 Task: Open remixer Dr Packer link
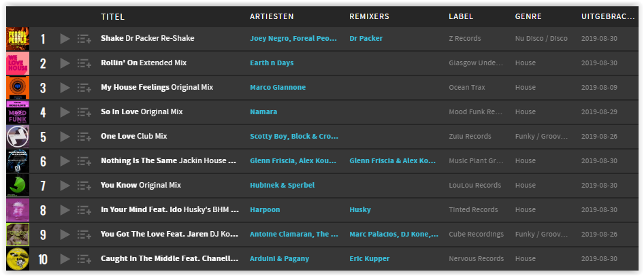tap(366, 38)
